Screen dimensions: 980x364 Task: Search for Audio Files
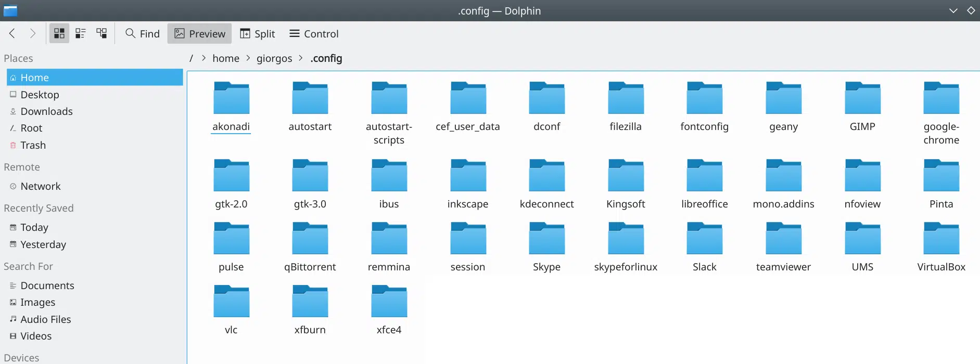(x=95, y=319)
